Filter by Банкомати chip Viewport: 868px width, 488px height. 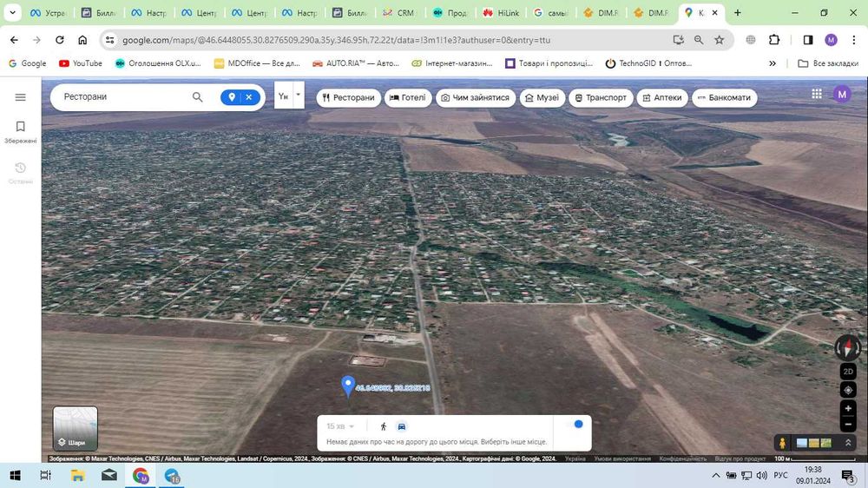tap(724, 97)
